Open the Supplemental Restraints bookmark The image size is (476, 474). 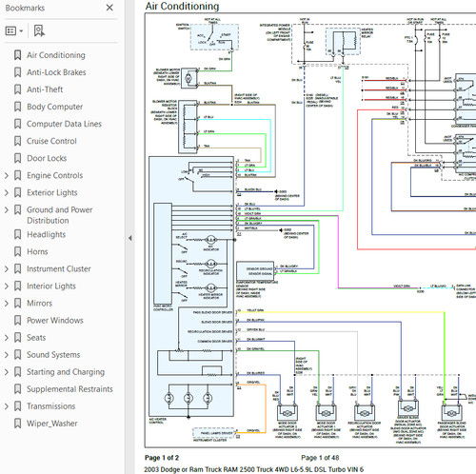(x=69, y=389)
